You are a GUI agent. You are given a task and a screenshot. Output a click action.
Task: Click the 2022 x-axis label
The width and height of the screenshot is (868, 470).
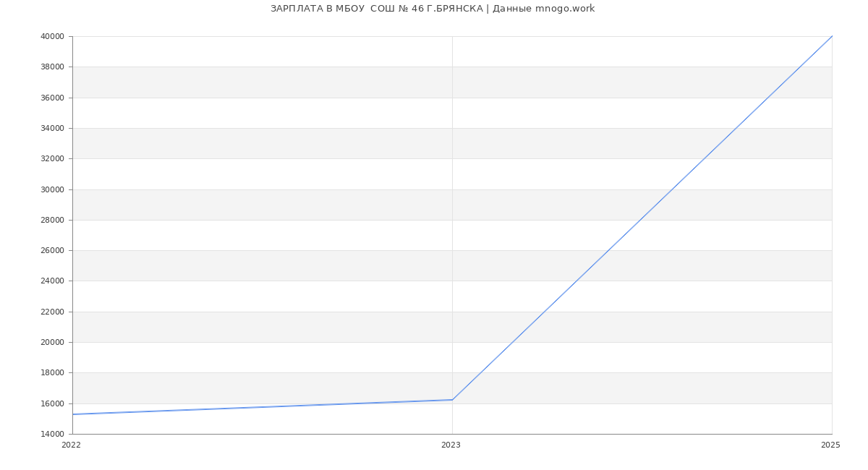(71, 445)
